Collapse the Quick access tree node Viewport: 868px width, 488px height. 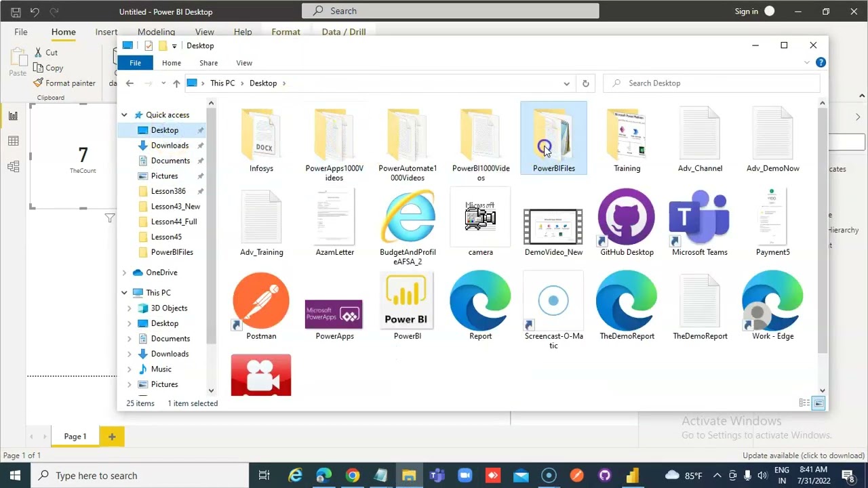click(124, 115)
